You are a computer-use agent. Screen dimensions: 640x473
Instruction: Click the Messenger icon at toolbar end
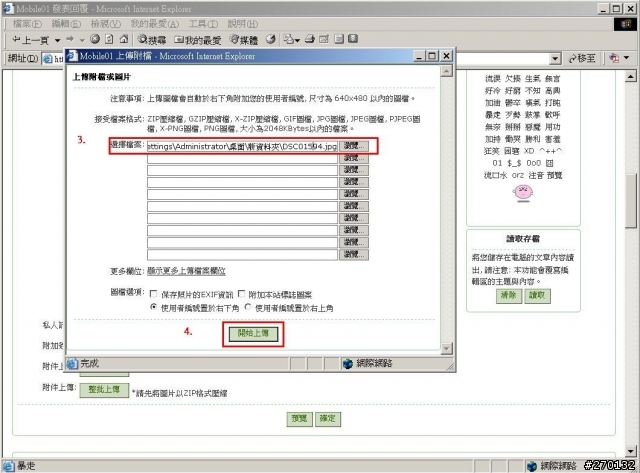pyautogui.click(x=353, y=39)
